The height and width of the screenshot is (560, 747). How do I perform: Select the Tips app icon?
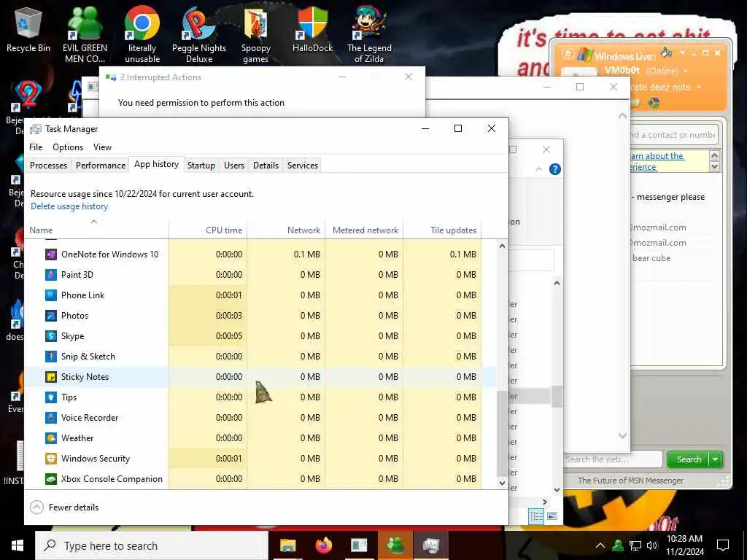click(x=51, y=397)
